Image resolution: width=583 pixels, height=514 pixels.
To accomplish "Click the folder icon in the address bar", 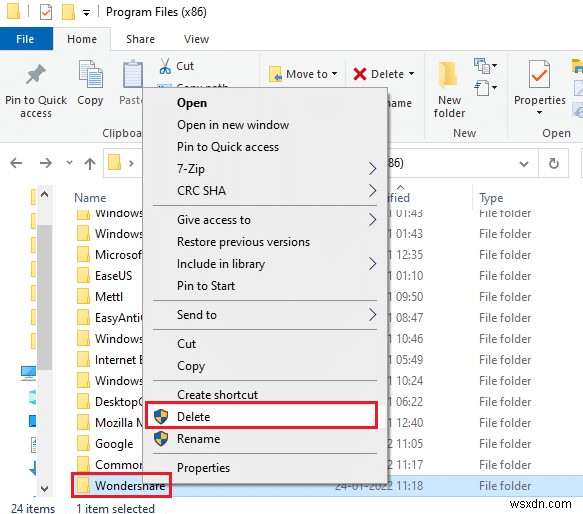I will [x=115, y=163].
